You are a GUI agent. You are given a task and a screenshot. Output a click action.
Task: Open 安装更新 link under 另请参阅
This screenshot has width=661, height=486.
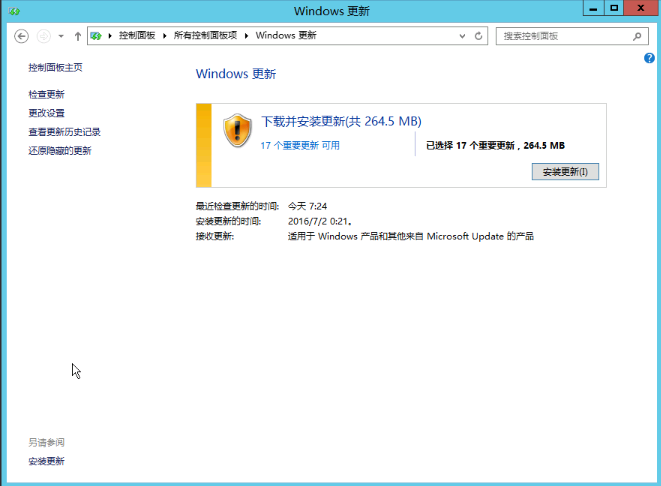click(x=46, y=461)
